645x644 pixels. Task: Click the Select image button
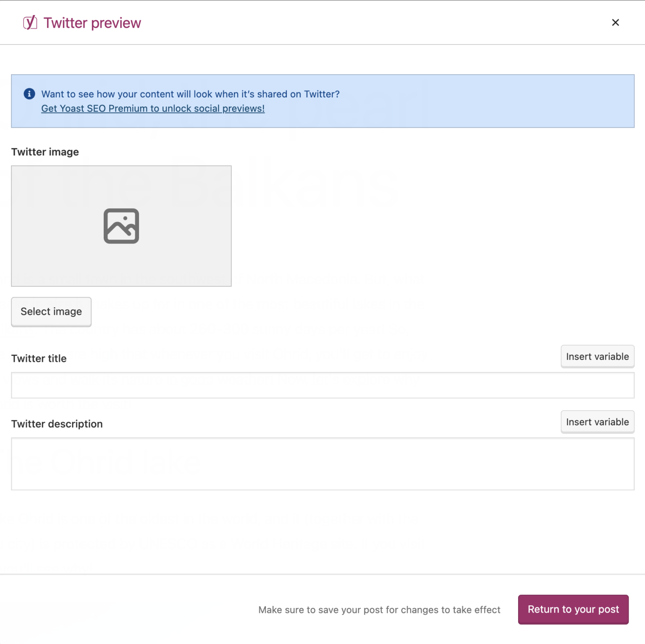(x=51, y=312)
